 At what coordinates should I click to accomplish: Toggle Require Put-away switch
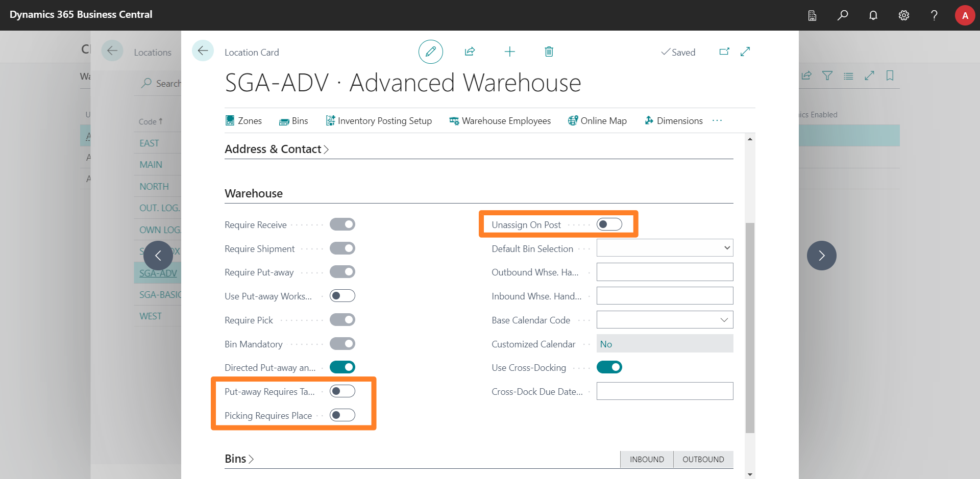click(x=342, y=272)
